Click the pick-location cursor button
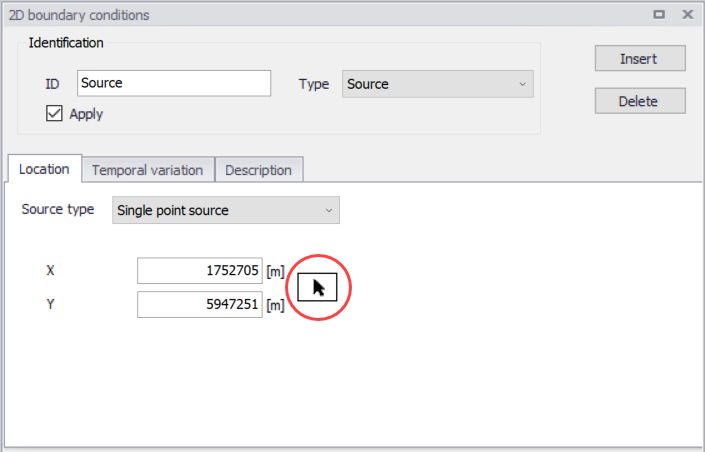Screen dimensions: 705x452 click(x=317, y=287)
